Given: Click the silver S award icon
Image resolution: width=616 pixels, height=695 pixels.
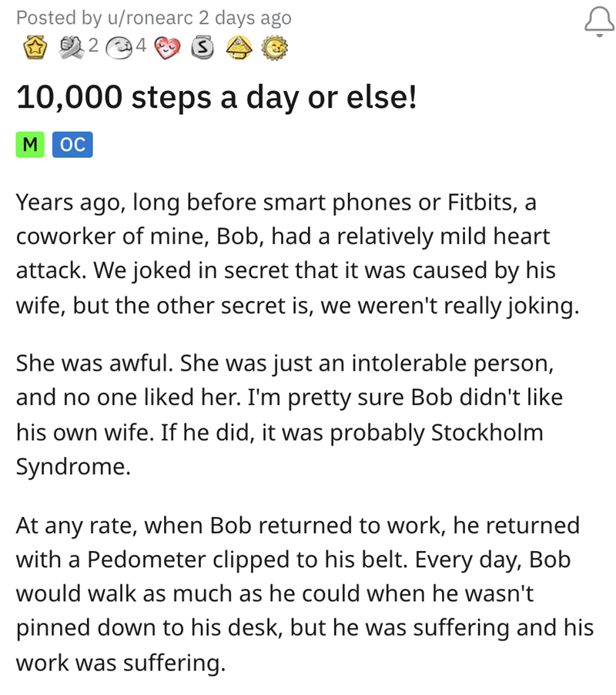Looking at the screenshot, I should 202,48.
